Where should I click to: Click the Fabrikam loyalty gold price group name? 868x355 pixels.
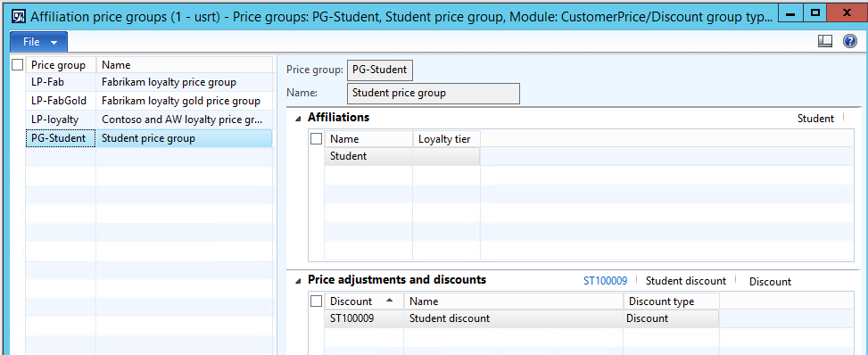tap(185, 101)
